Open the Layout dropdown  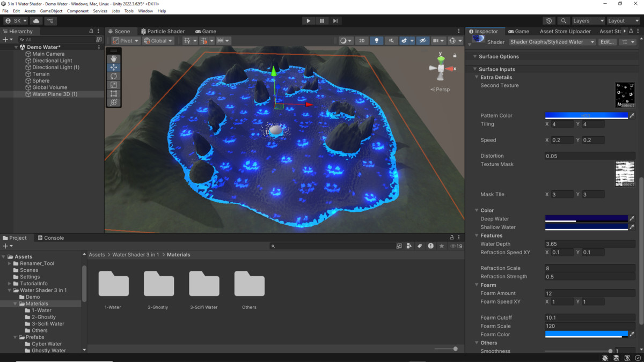coord(623,21)
